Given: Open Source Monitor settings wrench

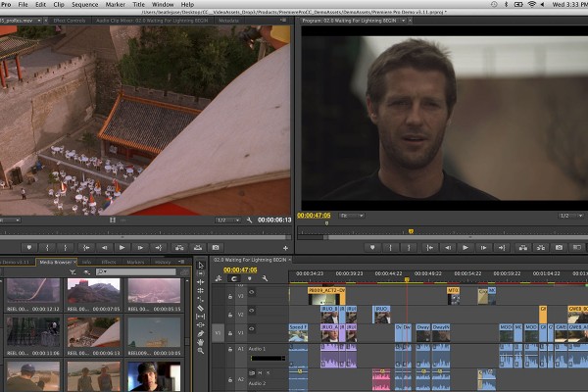Looking at the screenshot, I should (250, 220).
